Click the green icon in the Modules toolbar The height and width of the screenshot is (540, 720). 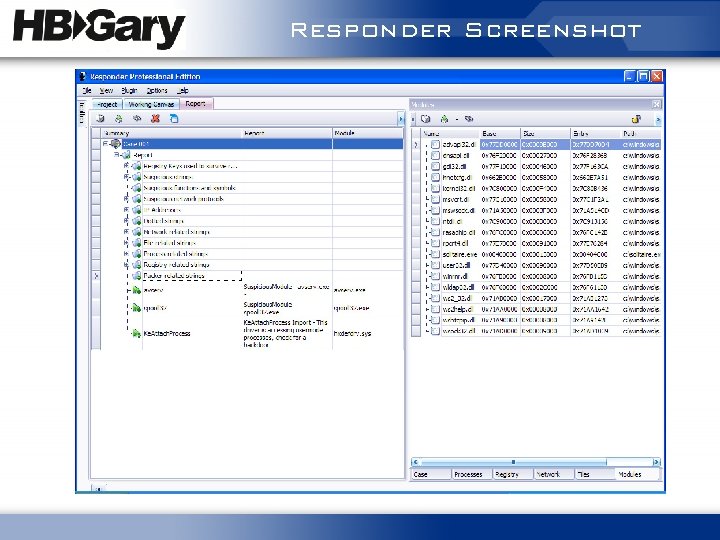pos(444,119)
